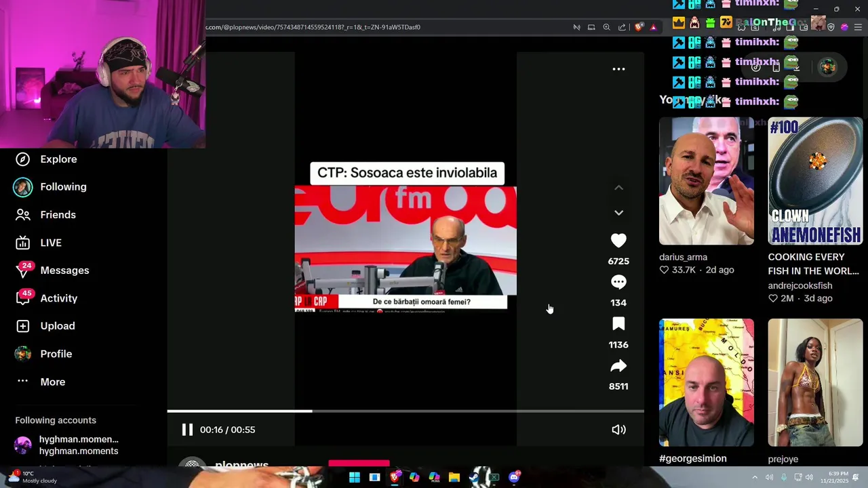Viewport: 868px width, 488px height.
Task: Open Task View on the taskbar
Action: [x=374, y=477]
